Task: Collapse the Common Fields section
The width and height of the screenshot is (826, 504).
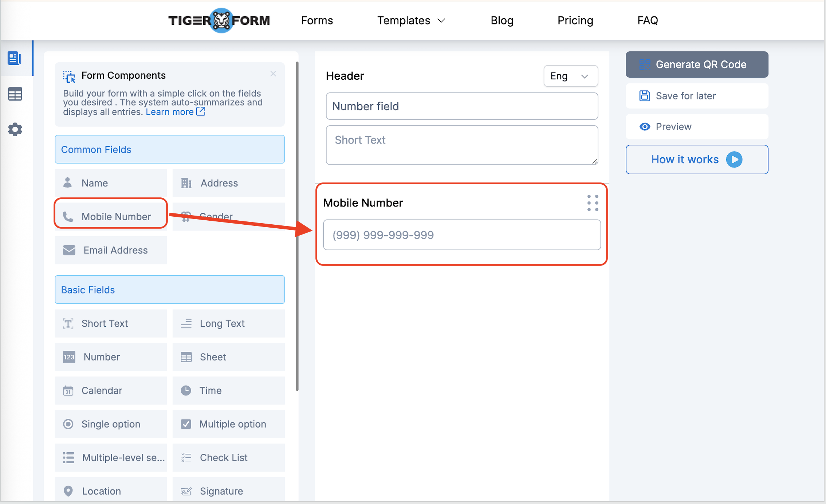Action: tap(169, 149)
